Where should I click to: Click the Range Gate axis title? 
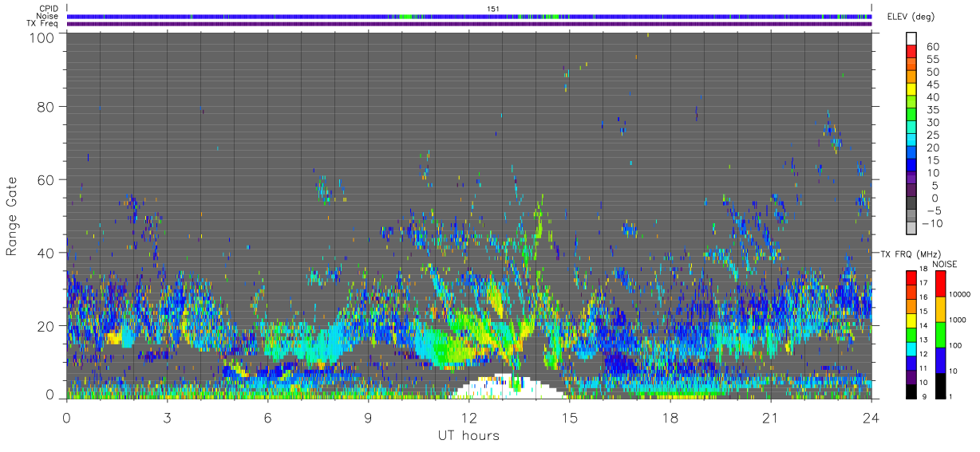(12, 216)
